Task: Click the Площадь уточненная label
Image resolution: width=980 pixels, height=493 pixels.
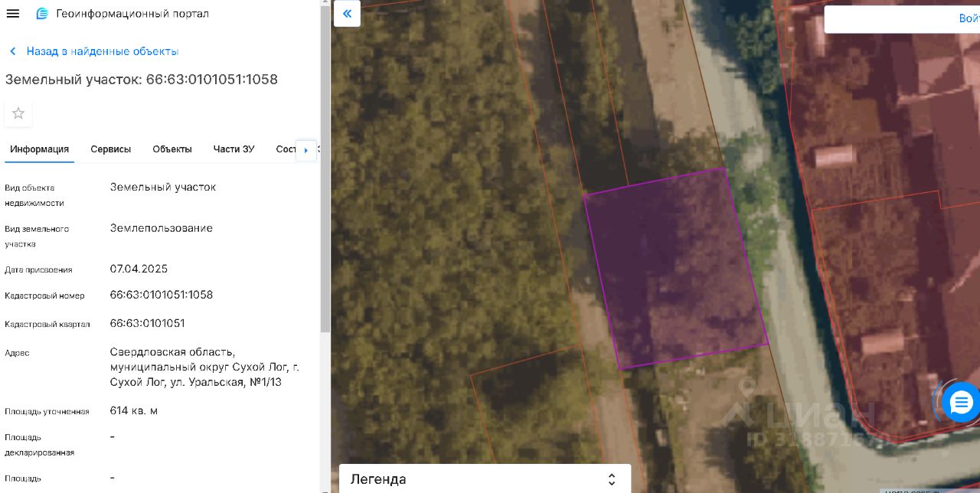Action: [x=47, y=411]
